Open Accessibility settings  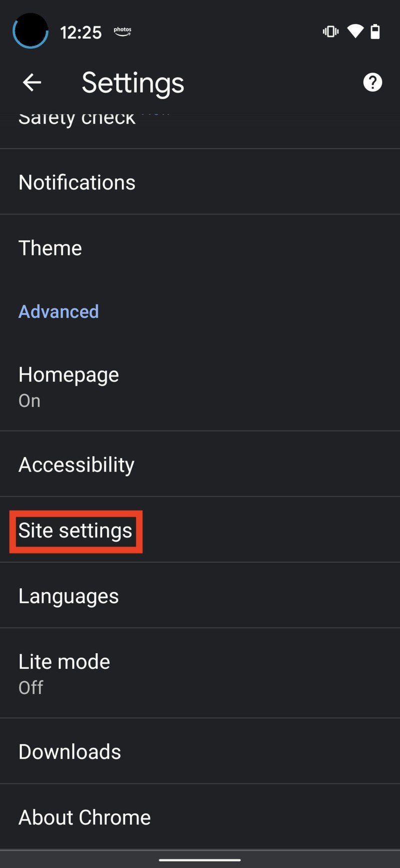tap(76, 464)
